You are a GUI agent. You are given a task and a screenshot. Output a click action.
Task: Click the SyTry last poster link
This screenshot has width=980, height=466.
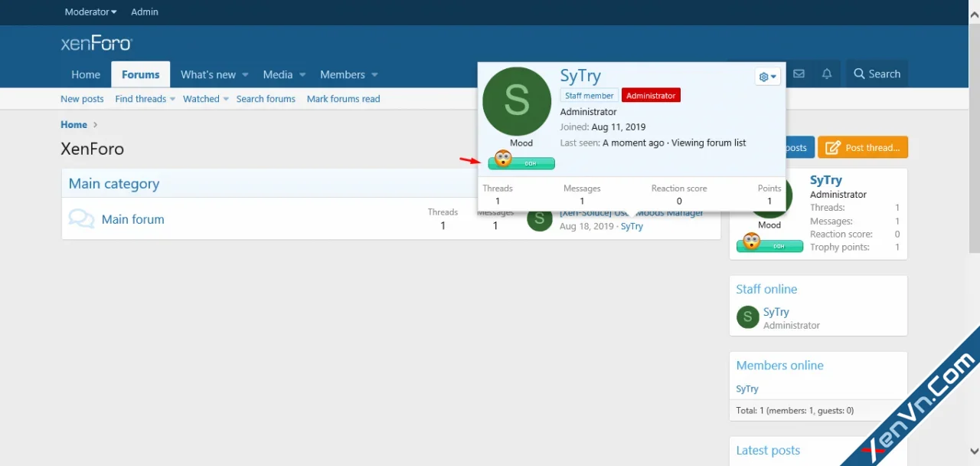(x=632, y=227)
